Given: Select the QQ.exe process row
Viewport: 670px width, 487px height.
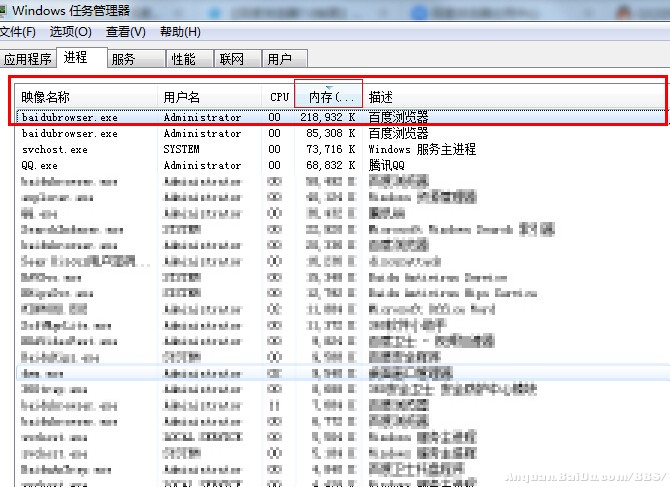Looking at the screenshot, I should point(342,165).
